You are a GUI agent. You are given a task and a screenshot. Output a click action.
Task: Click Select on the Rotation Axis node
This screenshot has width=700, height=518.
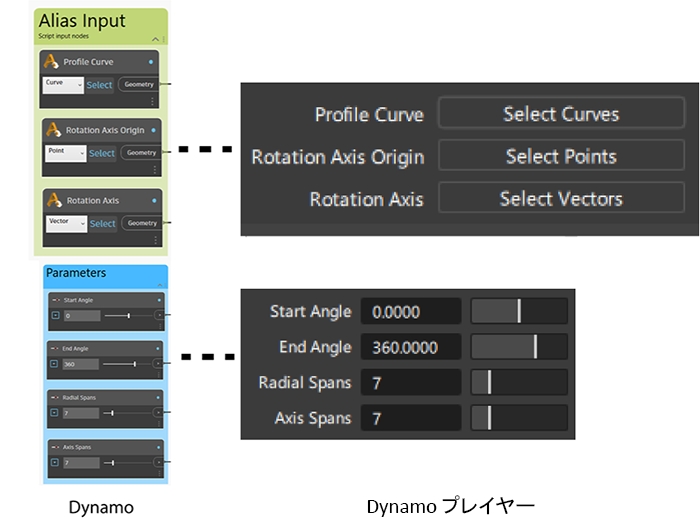[x=102, y=223]
